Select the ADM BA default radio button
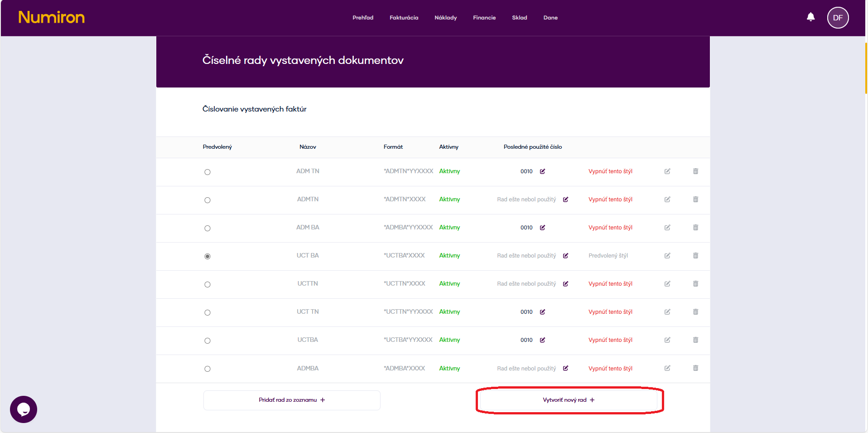868x433 pixels. [207, 228]
